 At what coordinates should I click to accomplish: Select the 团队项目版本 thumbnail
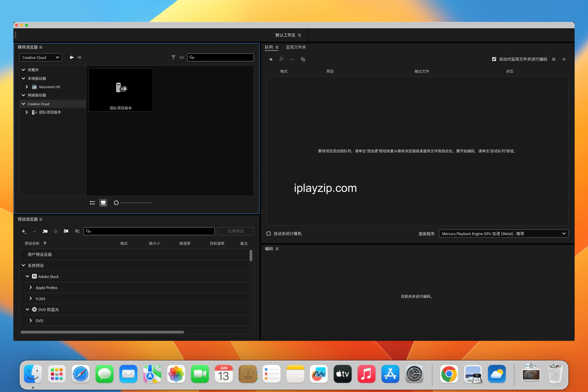pos(121,90)
